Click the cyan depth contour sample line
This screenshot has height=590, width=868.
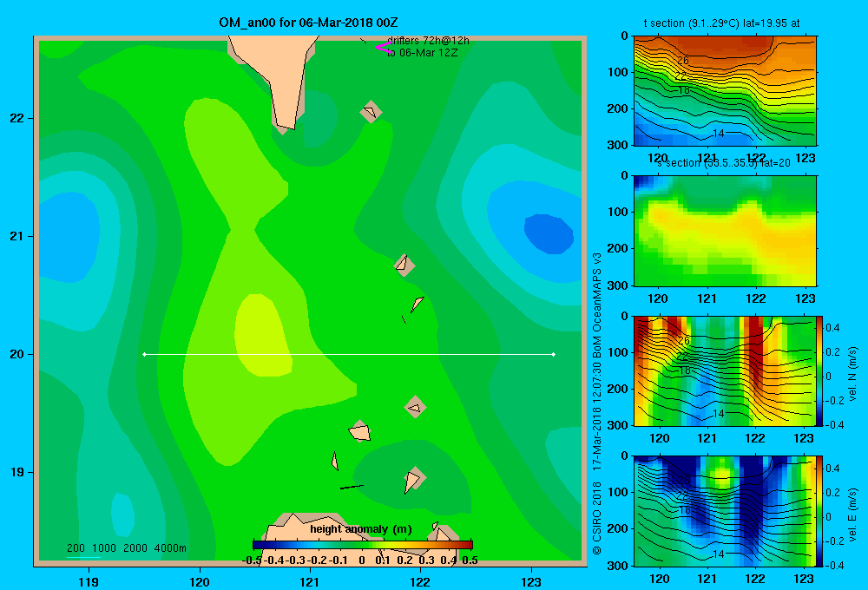(83, 557)
